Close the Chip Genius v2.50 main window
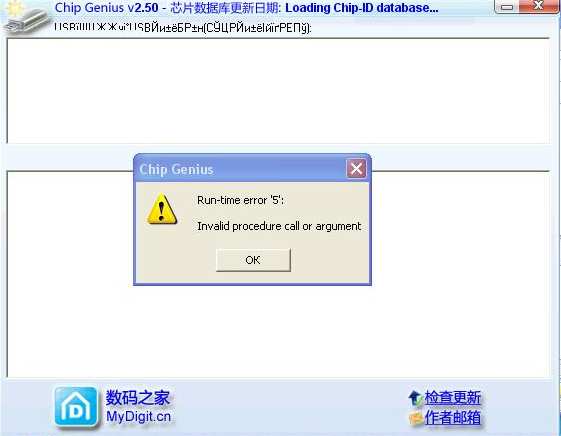The image size is (561, 436). [x=538, y=6]
